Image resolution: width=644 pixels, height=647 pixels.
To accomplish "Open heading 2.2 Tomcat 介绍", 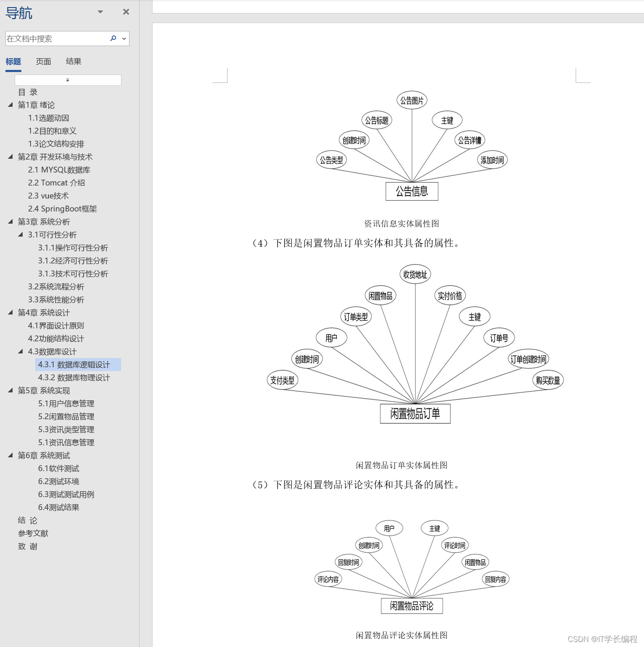I will (57, 183).
